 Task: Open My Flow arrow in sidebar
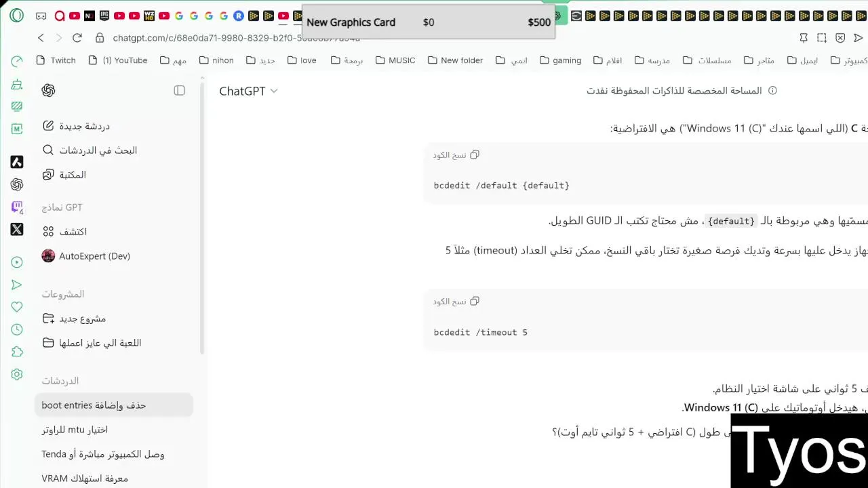tap(17, 285)
